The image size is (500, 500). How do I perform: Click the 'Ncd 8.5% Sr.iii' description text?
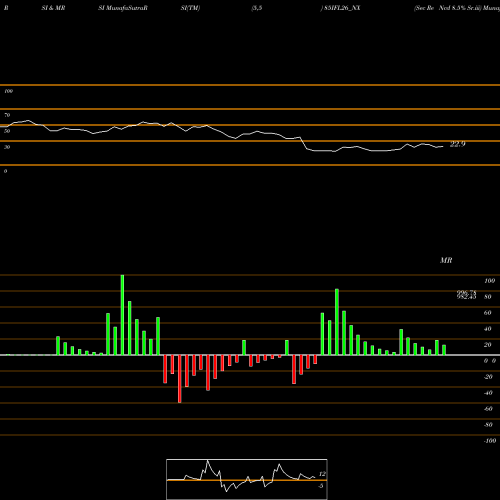tap(460, 8)
